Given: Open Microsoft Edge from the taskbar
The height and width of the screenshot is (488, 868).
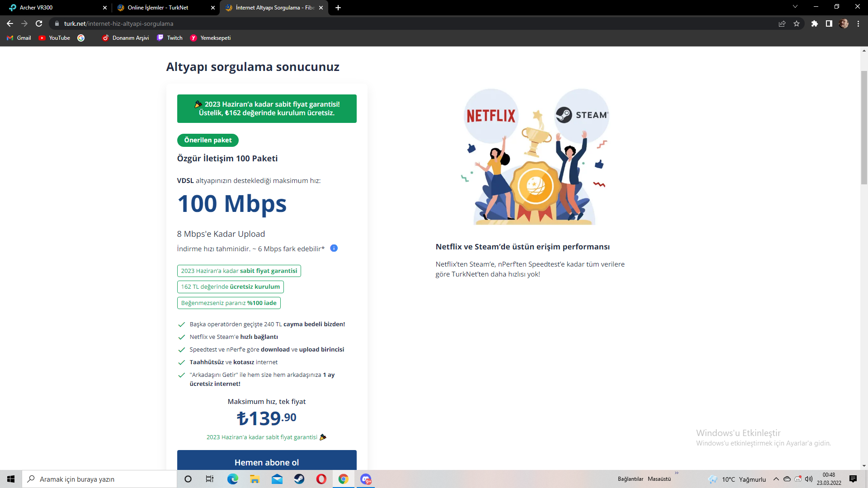Looking at the screenshot, I should [x=232, y=479].
